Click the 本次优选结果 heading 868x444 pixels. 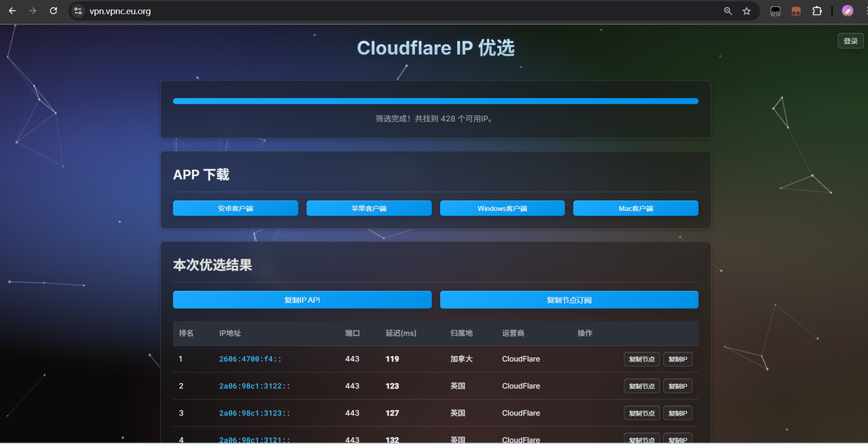(213, 265)
